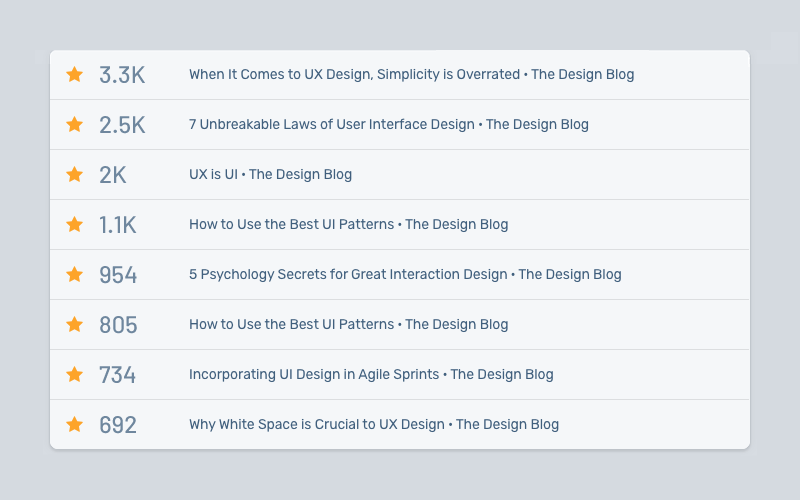Click the star beside the 954 count
This screenshot has height=500, width=800.
point(74,274)
